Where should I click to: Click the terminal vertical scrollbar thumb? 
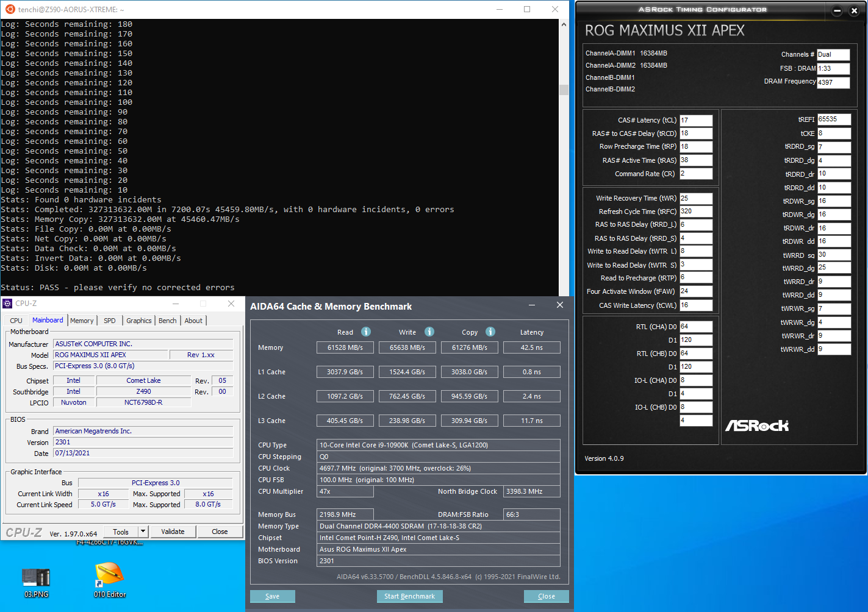(564, 90)
